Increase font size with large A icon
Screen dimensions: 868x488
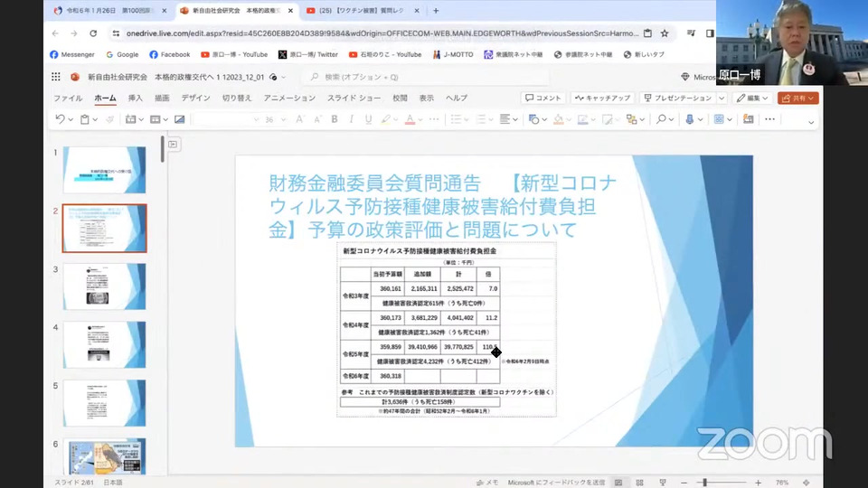[299, 119]
